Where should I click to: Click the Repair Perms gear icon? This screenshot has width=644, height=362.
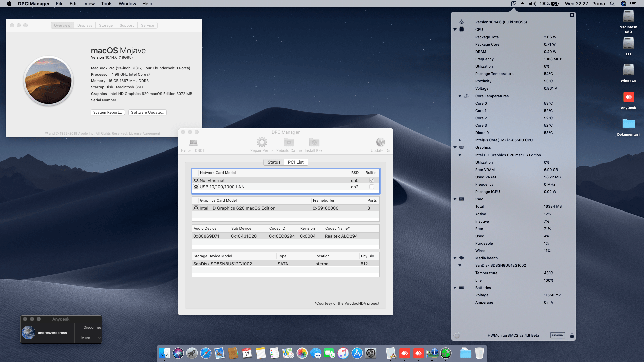pyautogui.click(x=262, y=143)
